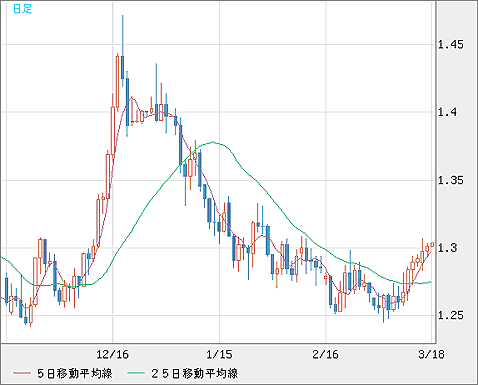Click the 25日移動平均線 legend text
This screenshot has width=478, height=385.
click(194, 373)
